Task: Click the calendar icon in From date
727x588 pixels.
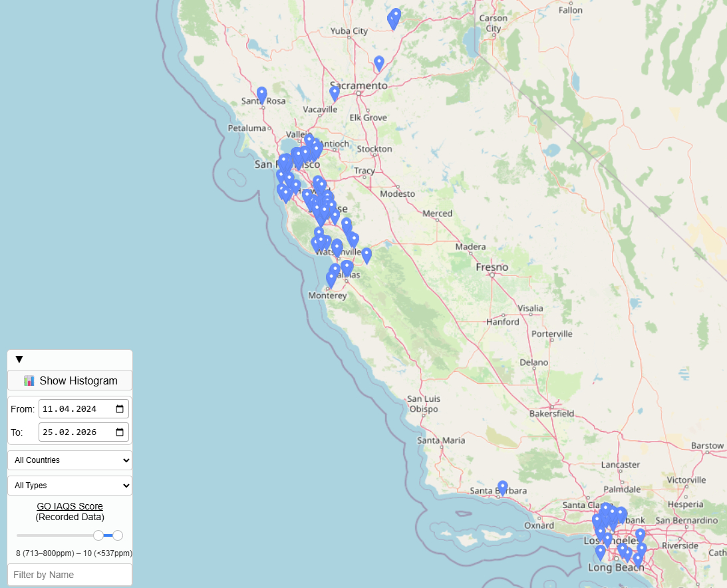Action: [120, 409]
